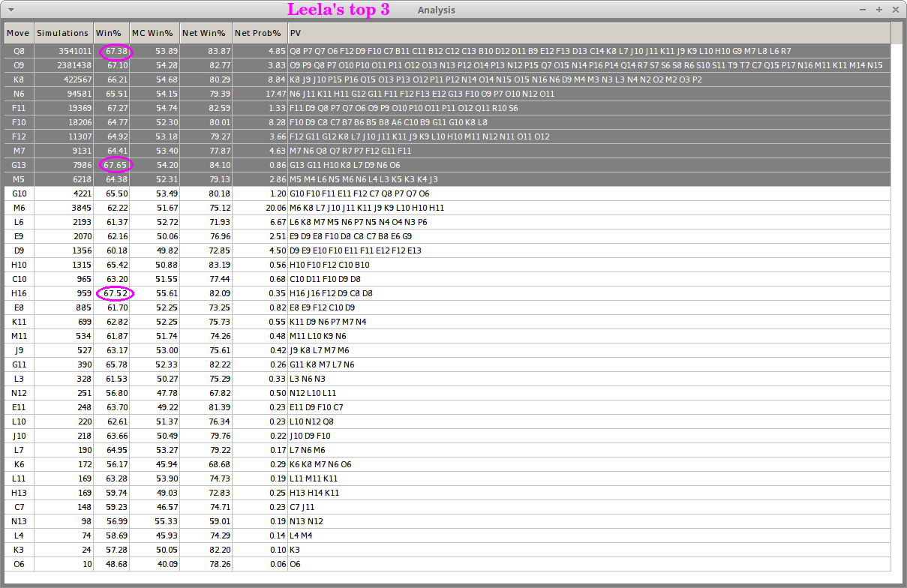Viewport: 907px width, 588px height.
Task: Select the G13 move row
Action: 19,165
